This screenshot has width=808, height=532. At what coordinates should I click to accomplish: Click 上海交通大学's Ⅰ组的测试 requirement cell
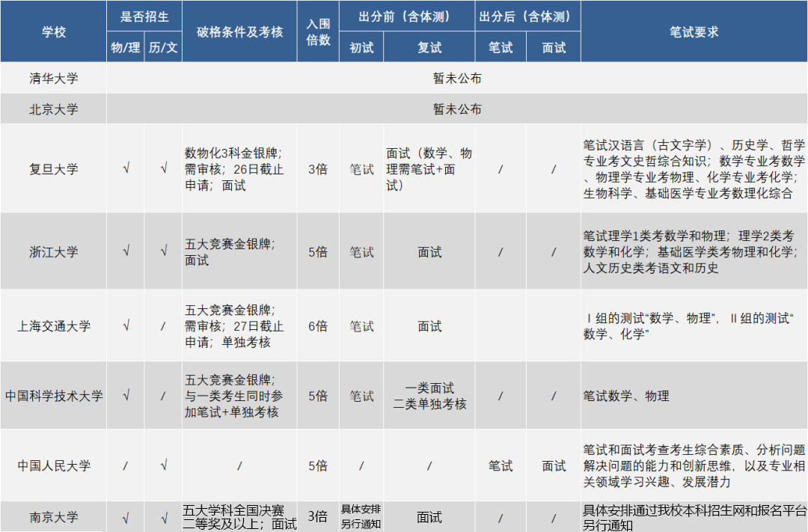pos(694,325)
